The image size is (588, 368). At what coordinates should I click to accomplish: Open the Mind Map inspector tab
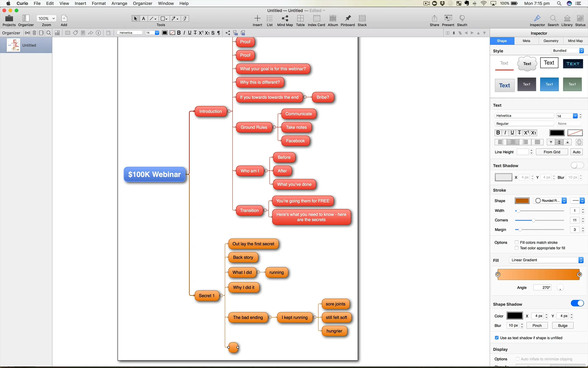click(x=575, y=41)
